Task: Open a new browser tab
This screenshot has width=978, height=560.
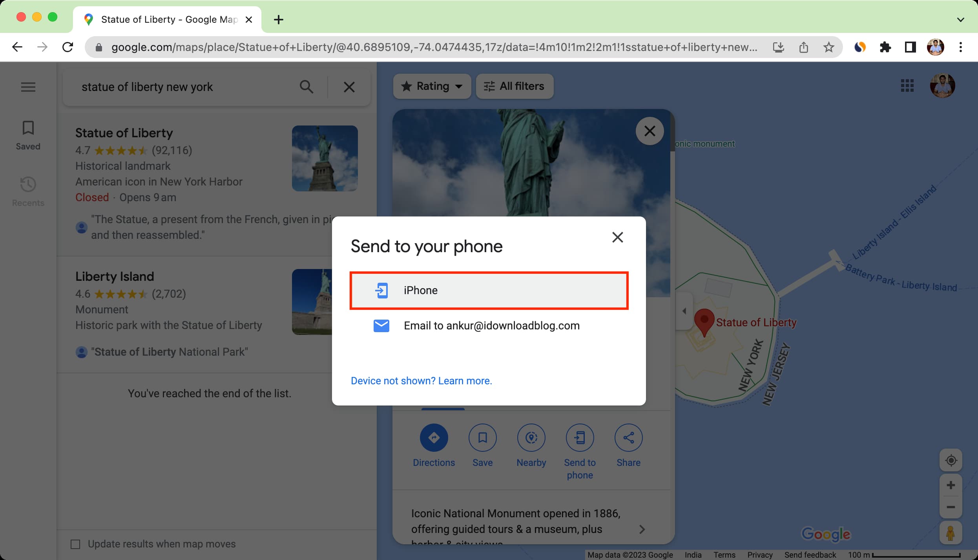Action: click(278, 20)
